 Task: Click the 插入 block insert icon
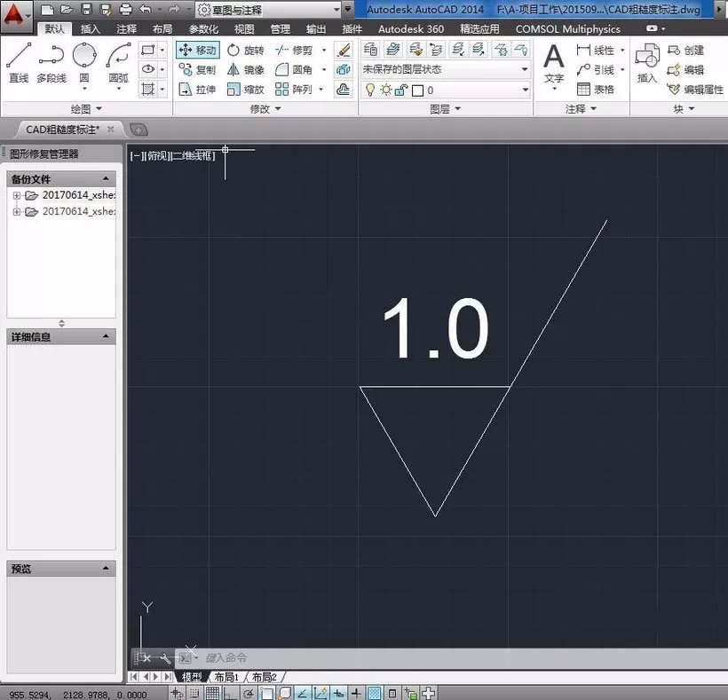pyautogui.click(x=647, y=63)
